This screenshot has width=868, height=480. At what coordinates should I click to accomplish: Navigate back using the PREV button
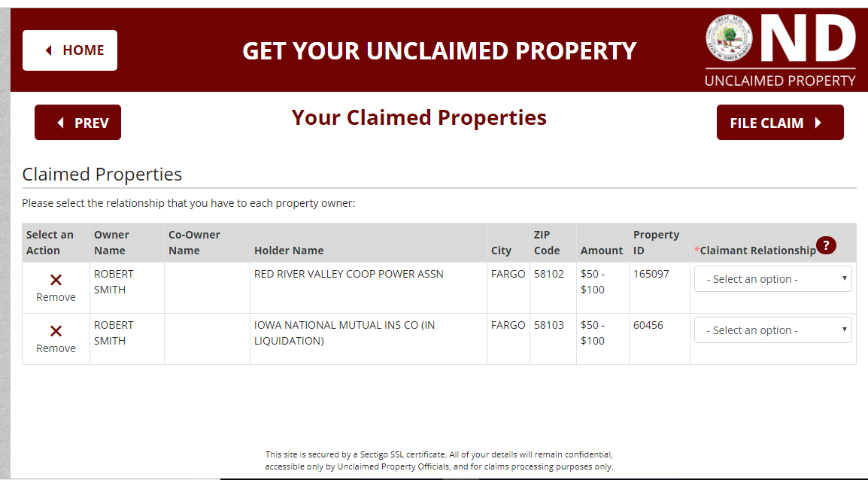click(77, 122)
